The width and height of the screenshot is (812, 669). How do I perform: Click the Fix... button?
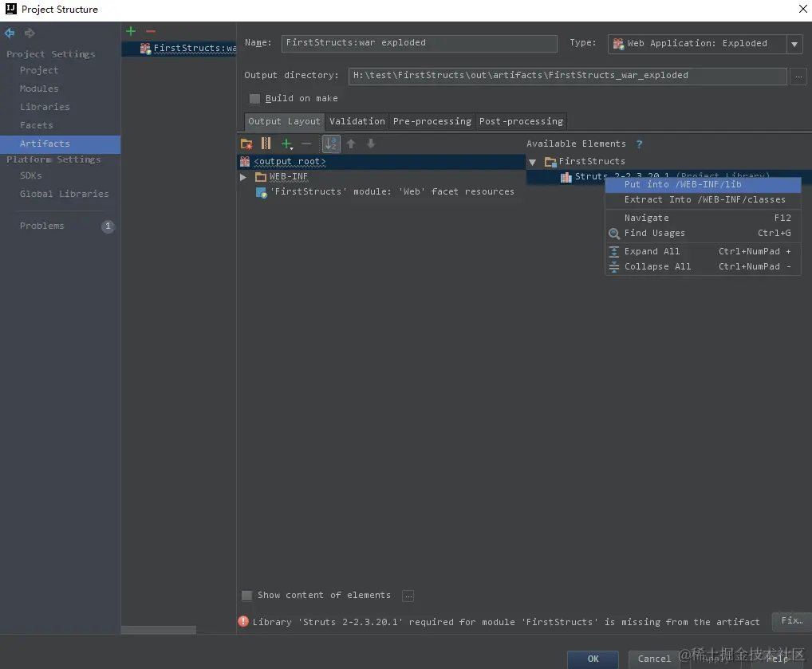792,620
